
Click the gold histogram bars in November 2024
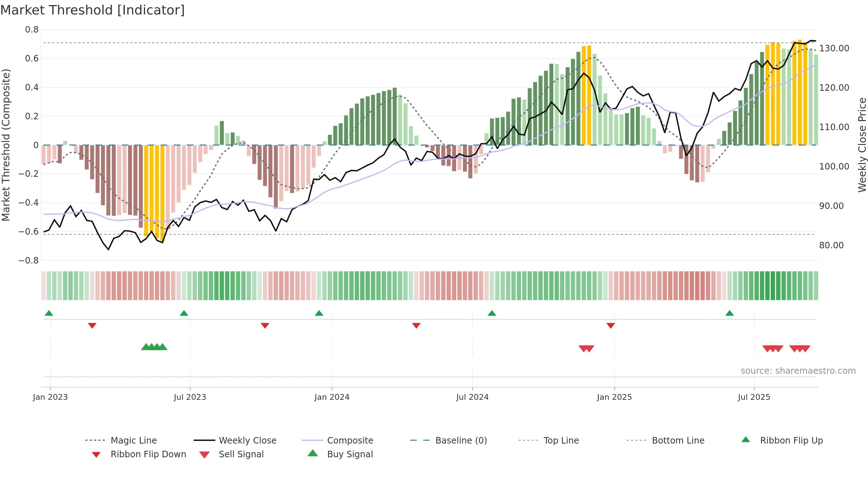pos(586,95)
